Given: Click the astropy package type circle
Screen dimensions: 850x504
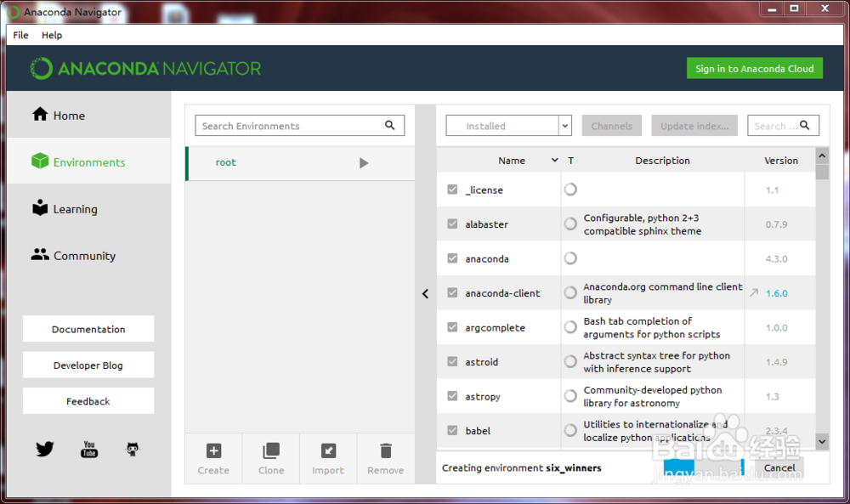Looking at the screenshot, I should [570, 395].
